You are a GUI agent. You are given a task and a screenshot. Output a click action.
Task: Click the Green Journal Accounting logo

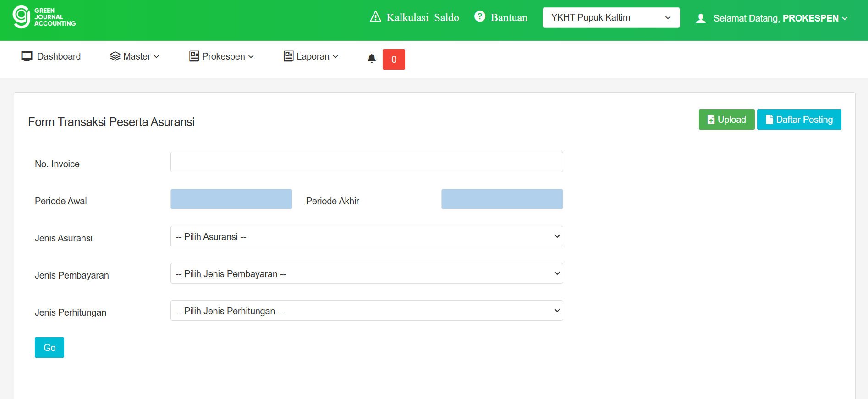[x=44, y=17]
